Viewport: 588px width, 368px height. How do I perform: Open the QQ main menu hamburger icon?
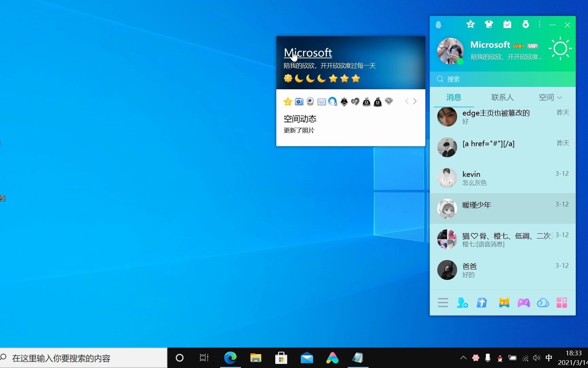pos(443,303)
